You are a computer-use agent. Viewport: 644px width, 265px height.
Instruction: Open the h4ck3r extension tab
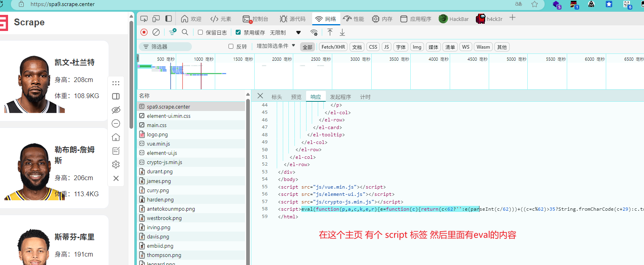(x=490, y=19)
